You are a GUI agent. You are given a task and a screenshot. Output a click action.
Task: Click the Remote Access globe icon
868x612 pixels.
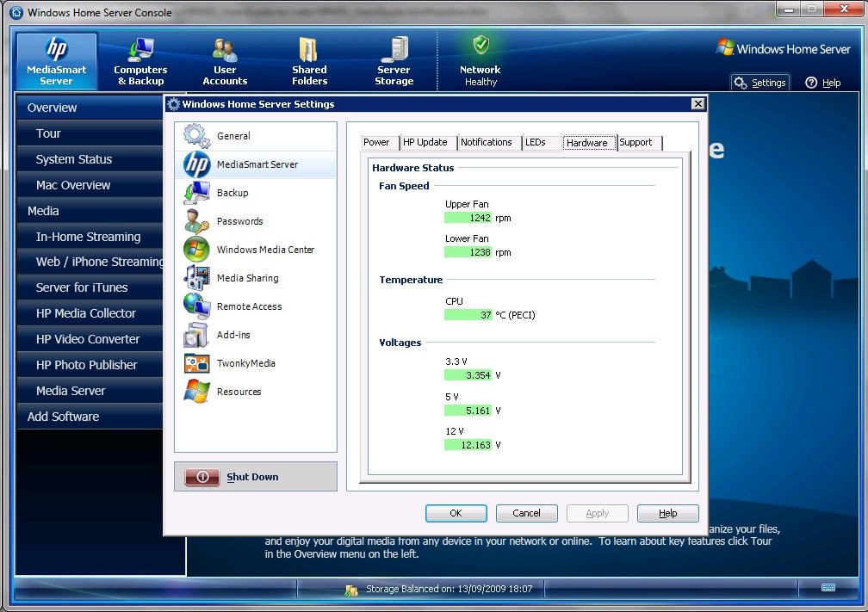click(x=197, y=306)
